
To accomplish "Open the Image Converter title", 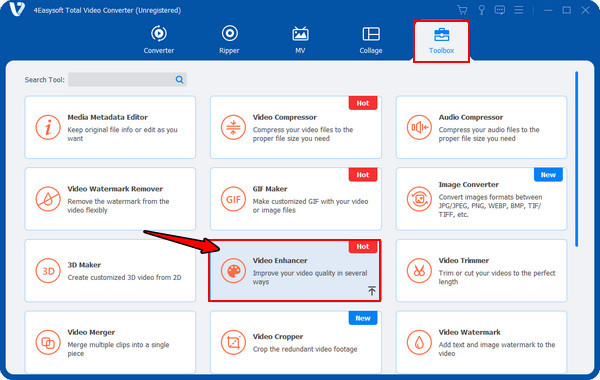I will pyautogui.click(x=468, y=184).
